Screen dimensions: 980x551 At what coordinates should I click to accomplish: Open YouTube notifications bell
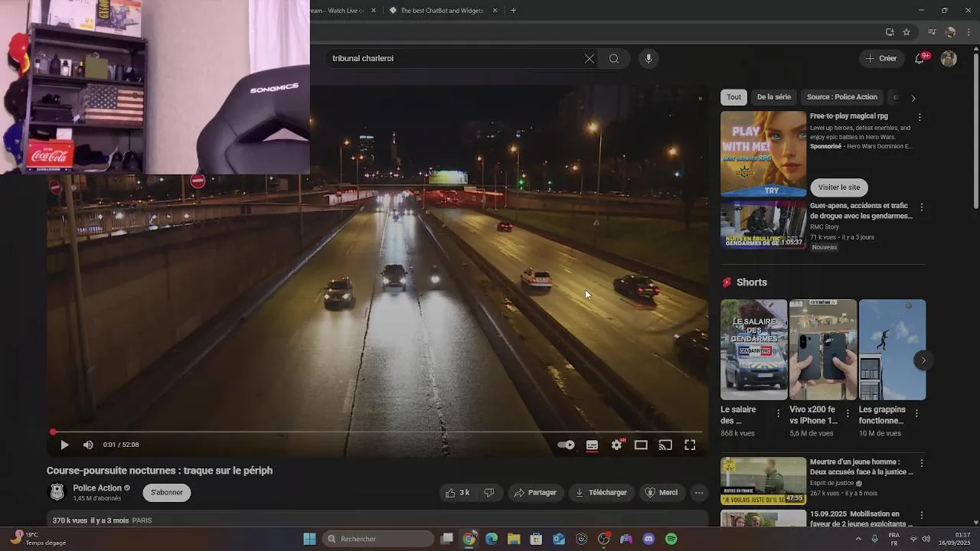click(920, 58)
